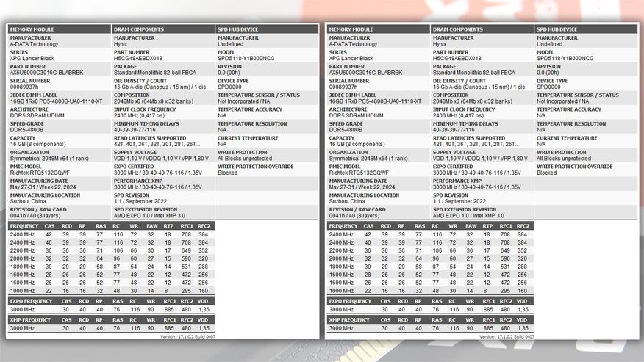Screen dimensions: 644x362
Task: Click '1.1 / September 2022' SPD revision in right report
Action: pos(459,201)
